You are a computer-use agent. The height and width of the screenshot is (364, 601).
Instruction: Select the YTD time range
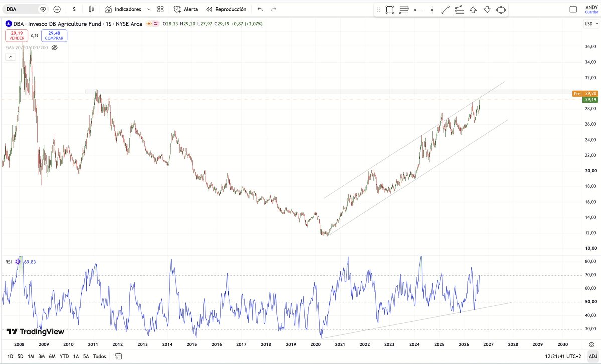tap(64, 356)
